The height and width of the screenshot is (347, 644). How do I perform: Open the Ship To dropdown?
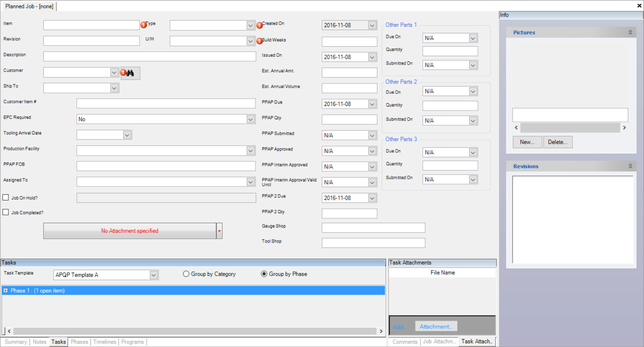click(x=114, y=88)
